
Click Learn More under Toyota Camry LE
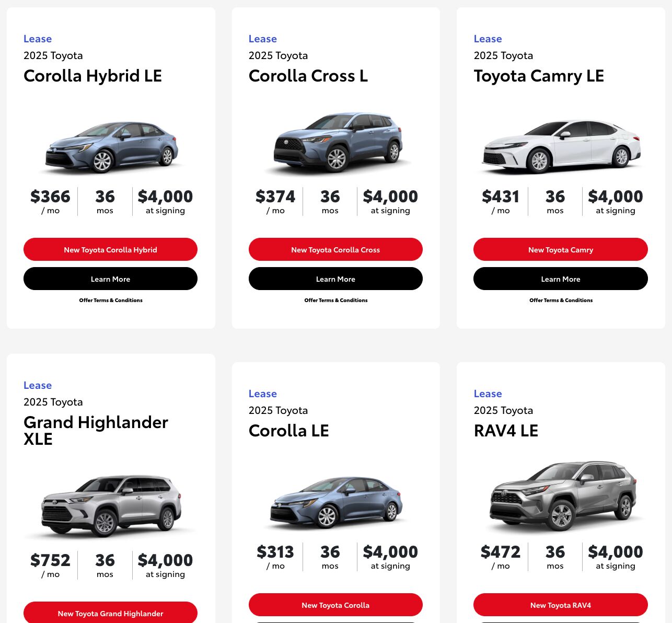coord(560,279)
